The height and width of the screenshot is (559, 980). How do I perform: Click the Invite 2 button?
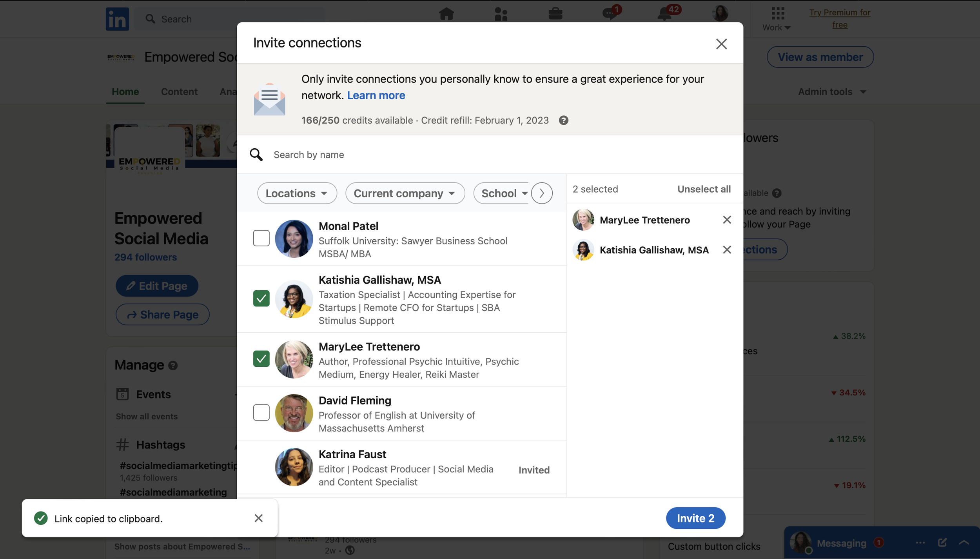(x=695, y=518)
